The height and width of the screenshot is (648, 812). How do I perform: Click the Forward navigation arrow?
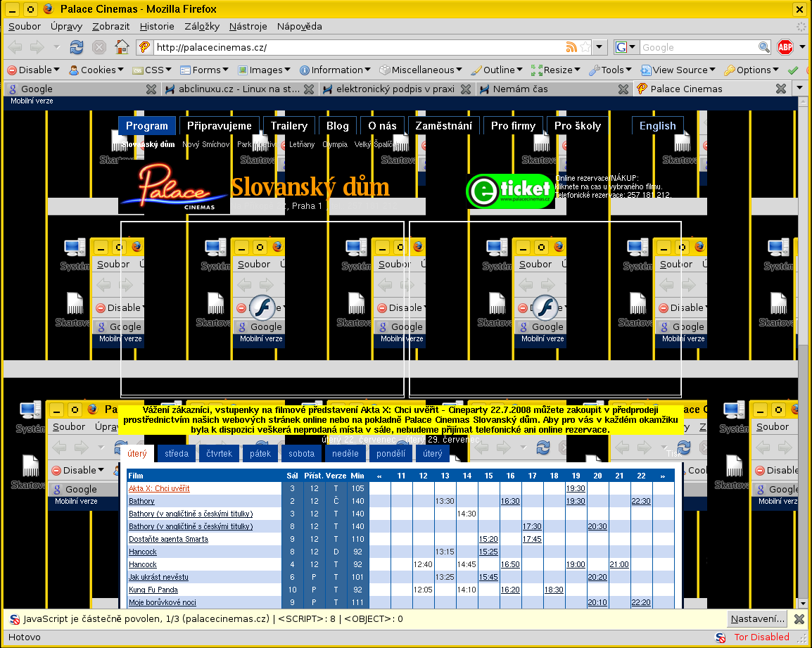click(37, 48)
